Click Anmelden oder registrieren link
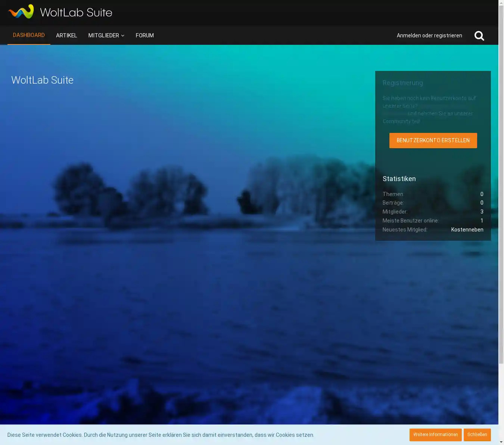The image size is (504, 445). click(429, 35)
